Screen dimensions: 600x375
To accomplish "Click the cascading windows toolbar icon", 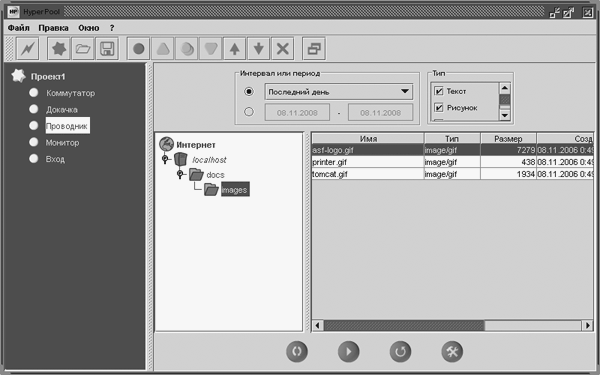I will pos(314,49).
